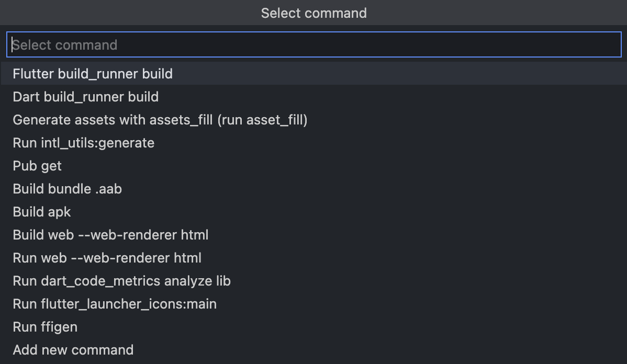Image resolution: width=627 pixels, height=364 pixels.
Task: Select the Pub get command
Action: click(x=37, y=166)
